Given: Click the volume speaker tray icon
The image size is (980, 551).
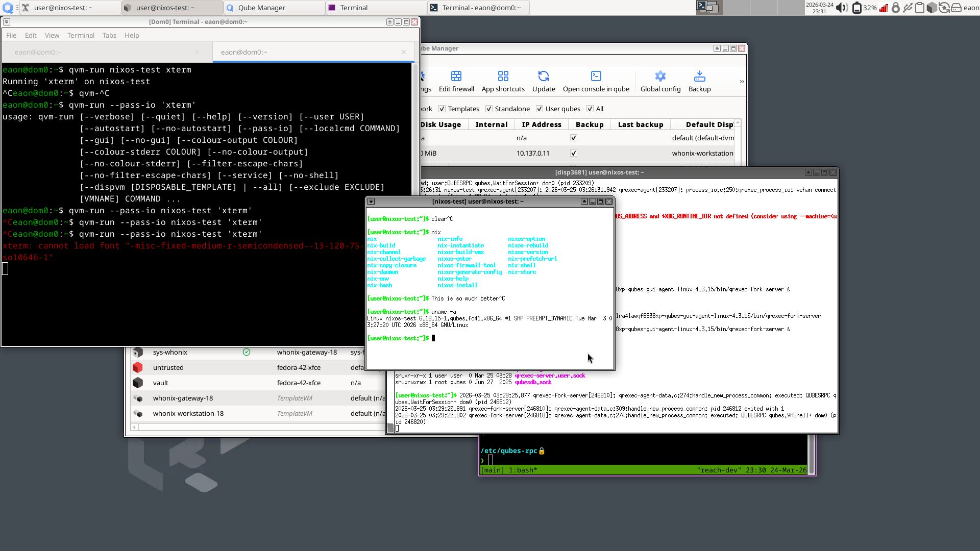Looking at the screenshot, I should (842, 8).
